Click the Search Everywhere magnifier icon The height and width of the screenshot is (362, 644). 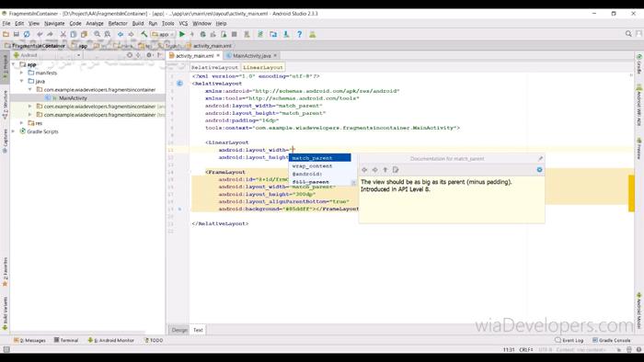(628, 34)
